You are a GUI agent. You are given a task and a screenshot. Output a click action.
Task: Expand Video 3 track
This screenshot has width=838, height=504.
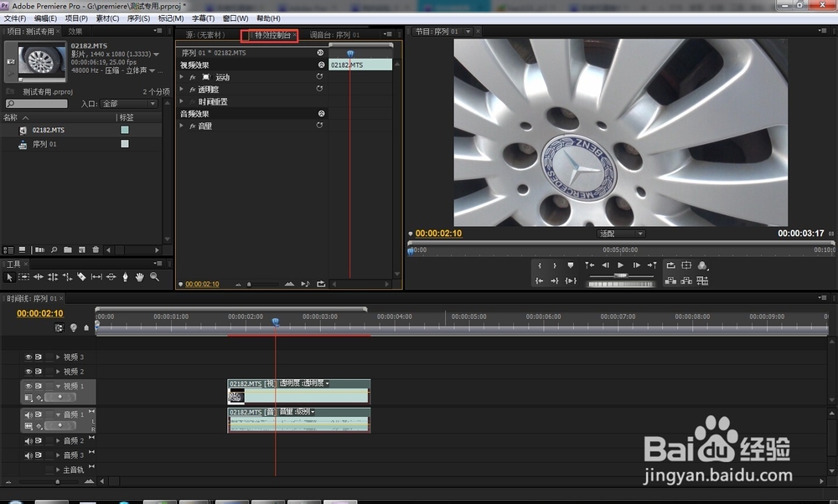coord(58,357)
